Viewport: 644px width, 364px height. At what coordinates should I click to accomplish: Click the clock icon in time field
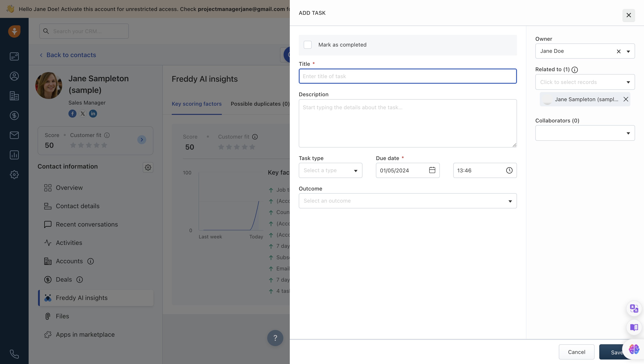[x=509, y=170]
